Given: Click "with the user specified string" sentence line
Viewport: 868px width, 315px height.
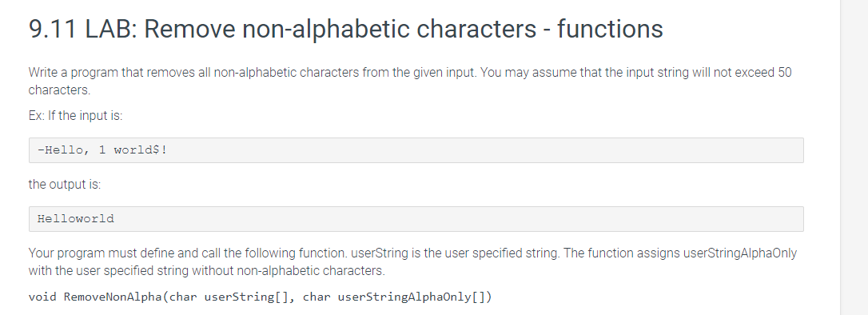Looking at the screenshot, I should (x=206, y=271).
